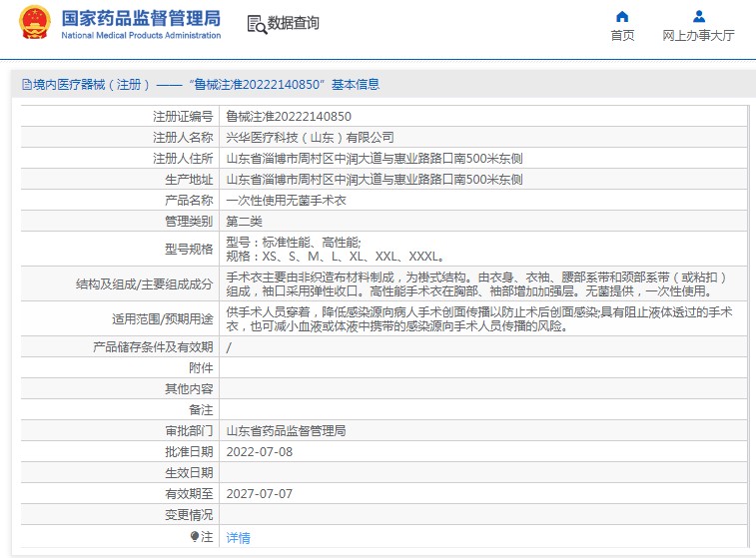Click the 生产地址 address value
This screenshot has height=558, width=756.
375,180
